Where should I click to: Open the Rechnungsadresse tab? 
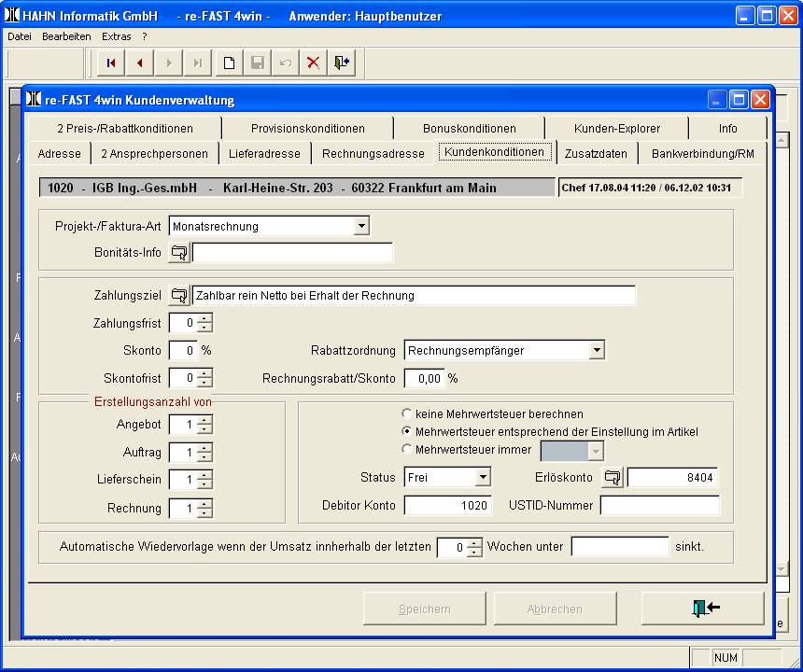373,154
